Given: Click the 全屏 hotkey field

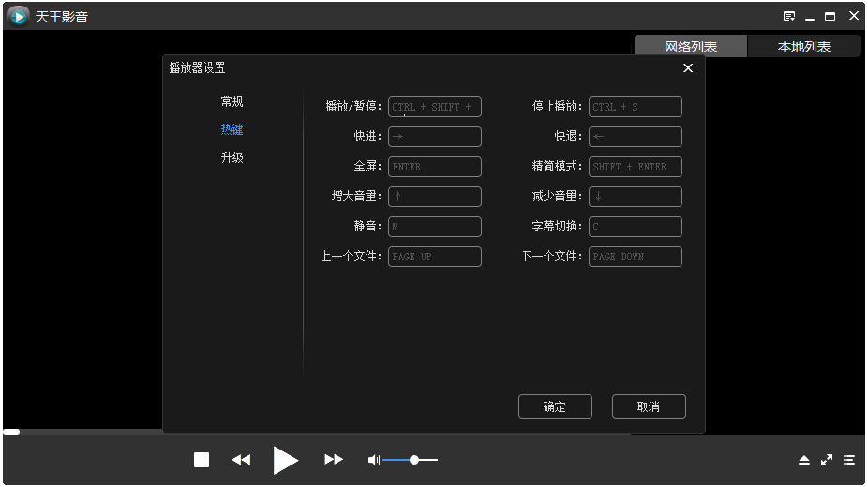Looking at the screenshot, I should tap(435, 167).
